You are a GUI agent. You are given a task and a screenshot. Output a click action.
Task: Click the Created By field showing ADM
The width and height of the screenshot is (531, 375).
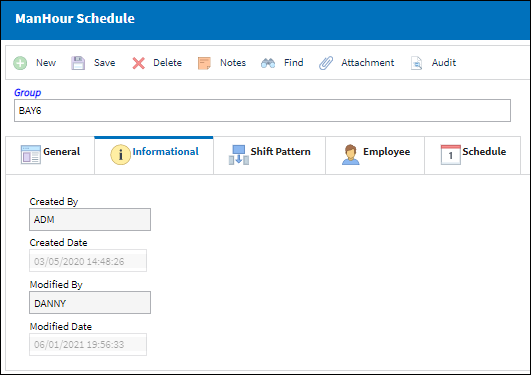point(90,220)
